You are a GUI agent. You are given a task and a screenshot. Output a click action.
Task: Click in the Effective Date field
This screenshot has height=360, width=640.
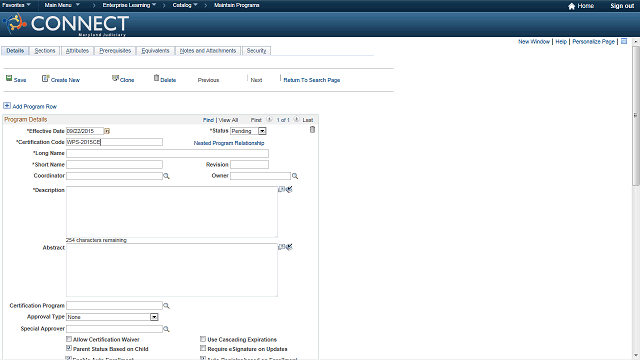tap(85, 131)
